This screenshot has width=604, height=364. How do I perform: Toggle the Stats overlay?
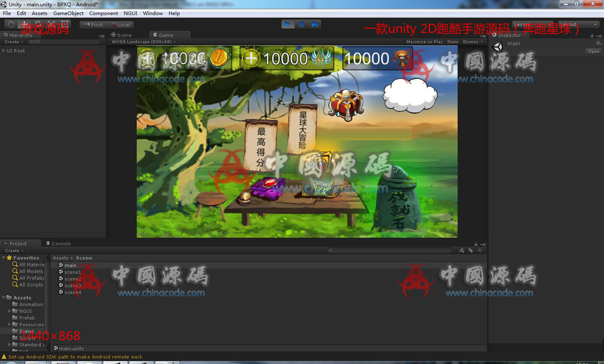point(453,41)
